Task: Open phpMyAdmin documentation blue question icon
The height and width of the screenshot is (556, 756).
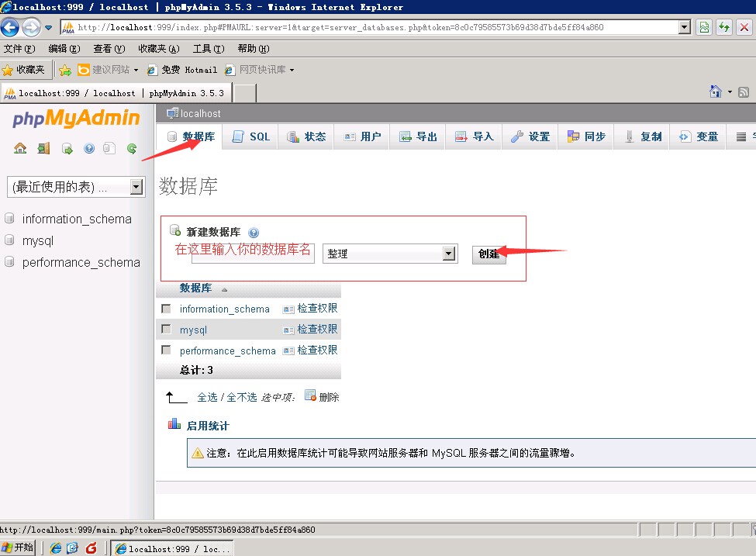Action: pyautogui.click(x=89, y=149)
